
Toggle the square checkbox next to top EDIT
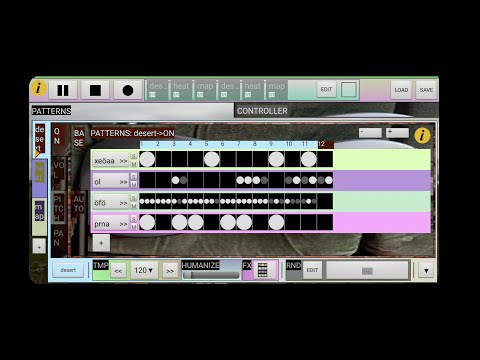coord(349,89)
